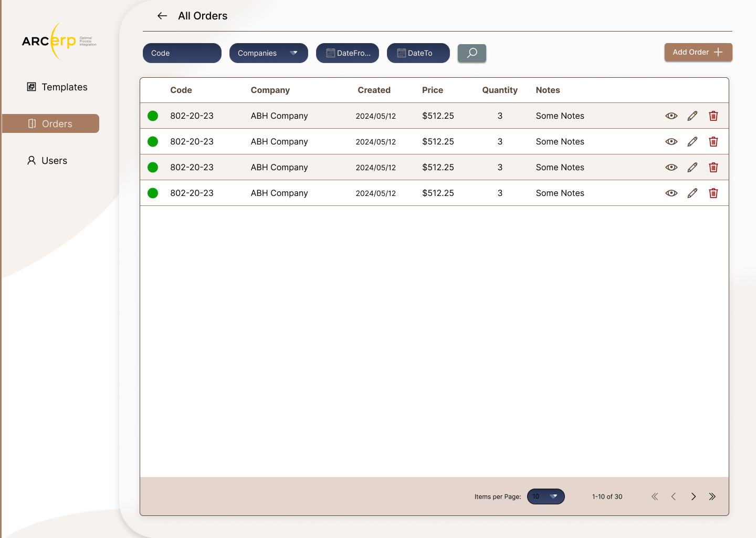Edit the third order with the pencil icon
Screen dimensions: 756x538
692,167
